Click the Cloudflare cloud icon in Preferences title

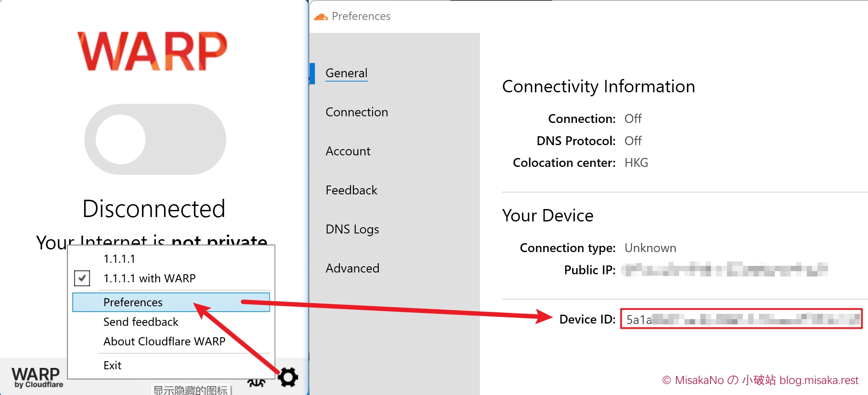point(321,17)
